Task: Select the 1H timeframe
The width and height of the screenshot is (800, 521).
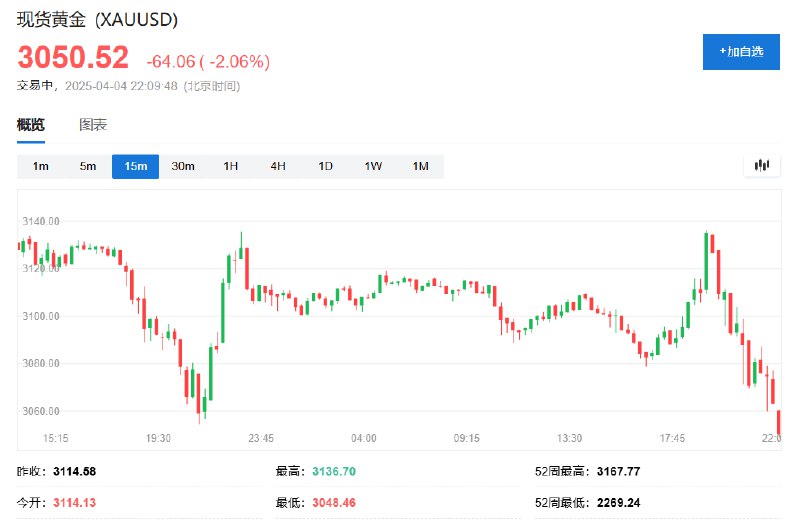Action: tap(231, 166)
